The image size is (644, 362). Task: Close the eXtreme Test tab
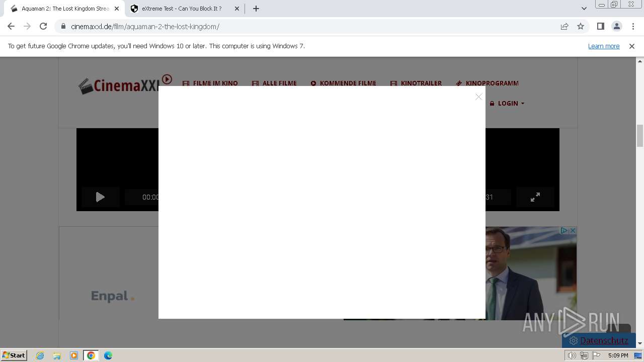tap(237, 9)
